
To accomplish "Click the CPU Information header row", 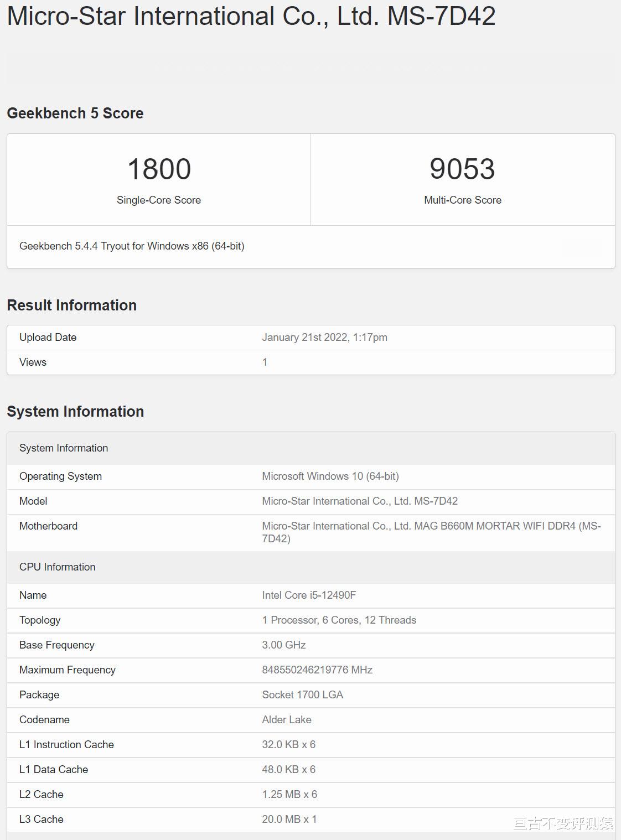I will coord(57,567).
